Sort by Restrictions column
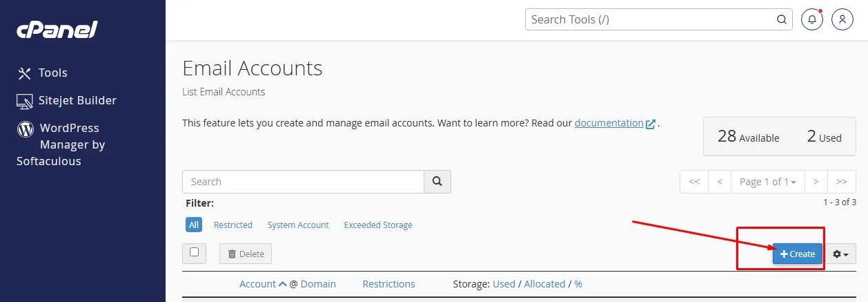The height and width of the screenshot is (302, 868). [388, 284]
